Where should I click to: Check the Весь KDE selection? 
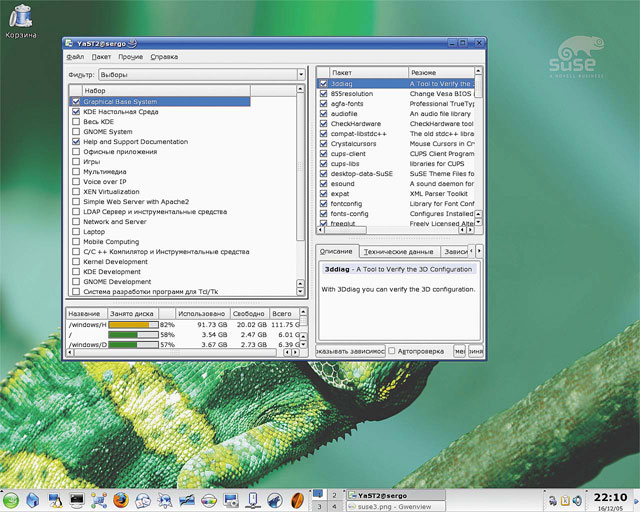pyautogui.click(x=76, y=121)
